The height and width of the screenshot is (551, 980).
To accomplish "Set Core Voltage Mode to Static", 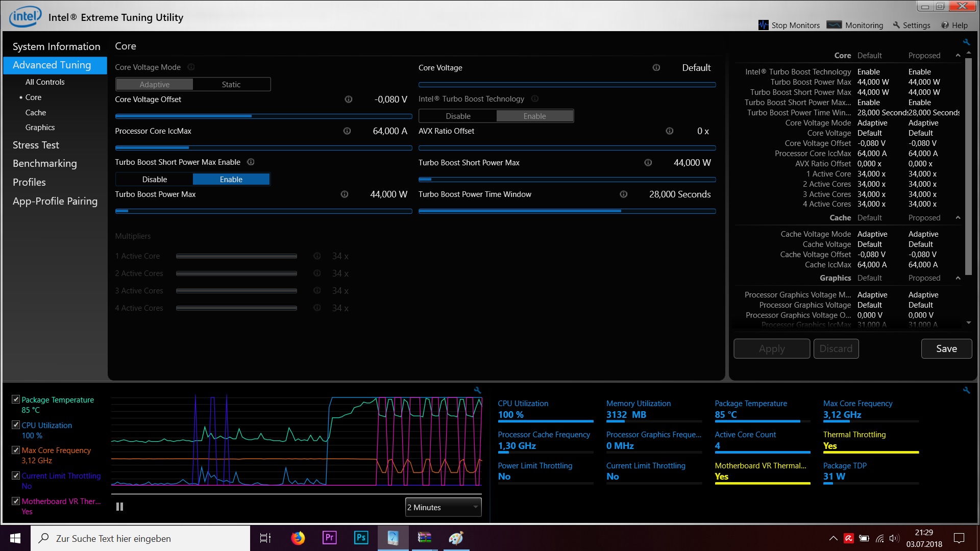I will click(231, 85).
